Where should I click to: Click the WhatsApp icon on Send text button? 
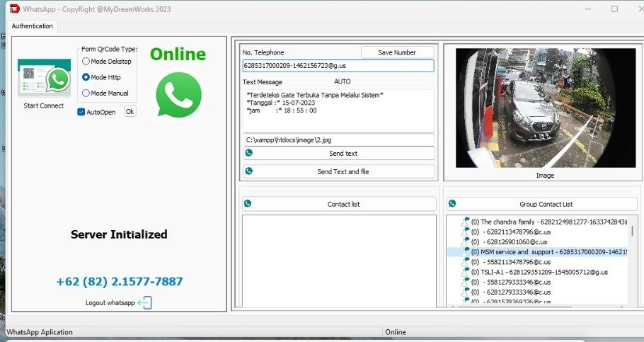(x=248, y=153)
